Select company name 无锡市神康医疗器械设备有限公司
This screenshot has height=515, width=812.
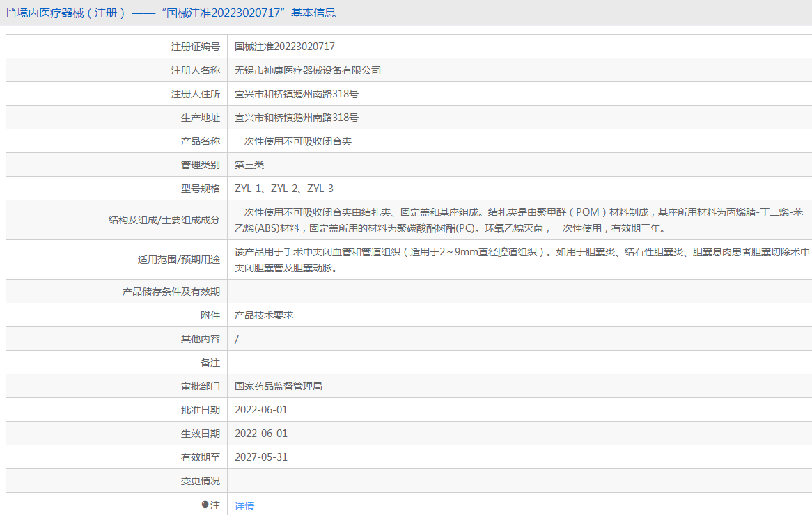pos(308,70)
